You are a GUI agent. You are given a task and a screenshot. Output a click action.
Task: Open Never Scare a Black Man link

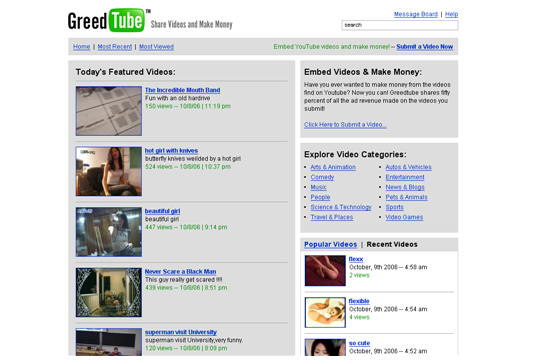point(180,272)
